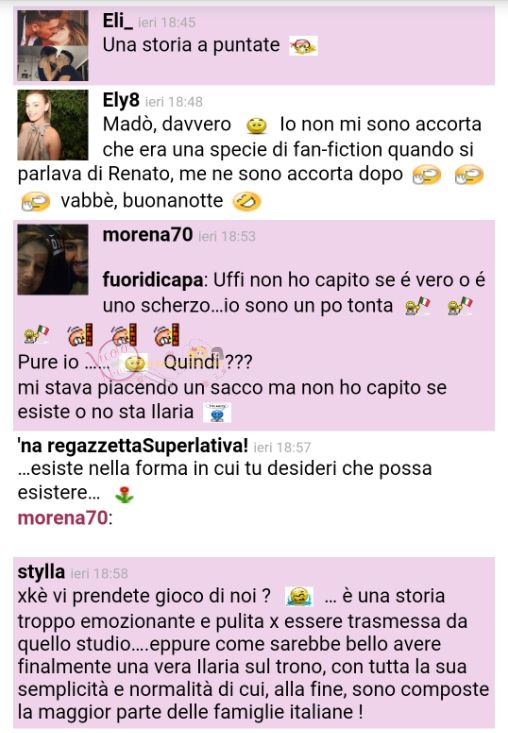The width and height of the screenshot is (508, 733).
Task: Click emoji after 'Una storia a puntate'
Action: (x=303, y=46)
